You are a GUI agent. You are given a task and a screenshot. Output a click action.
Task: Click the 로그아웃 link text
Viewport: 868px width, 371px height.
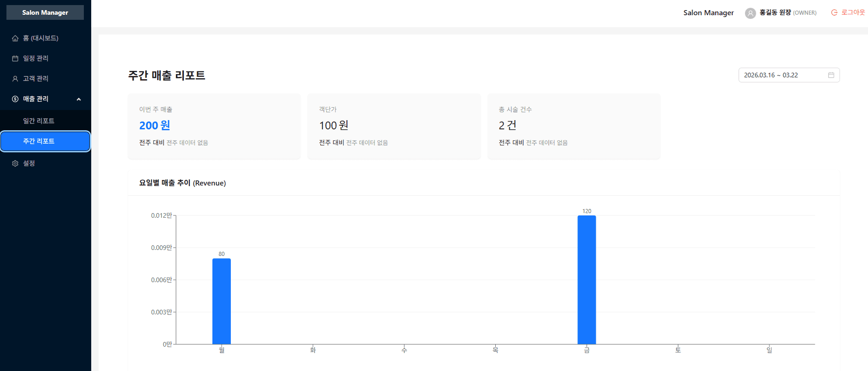pos(853,12)
